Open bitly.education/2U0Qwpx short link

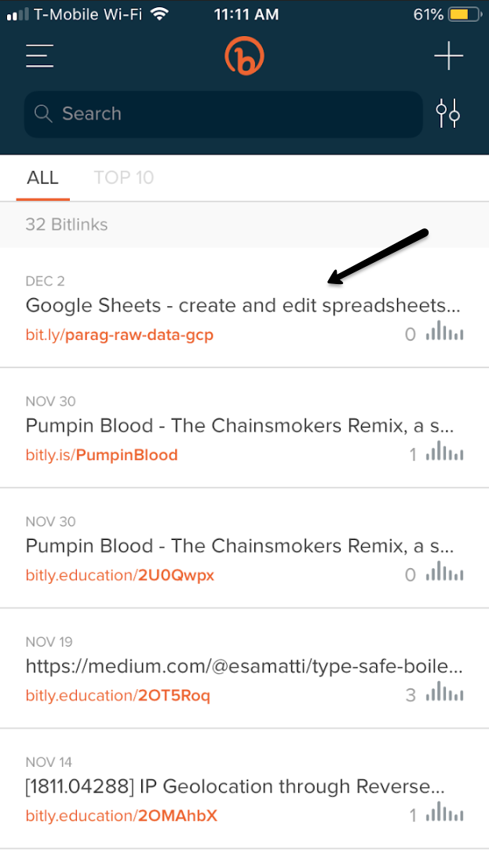click(119, 575)
